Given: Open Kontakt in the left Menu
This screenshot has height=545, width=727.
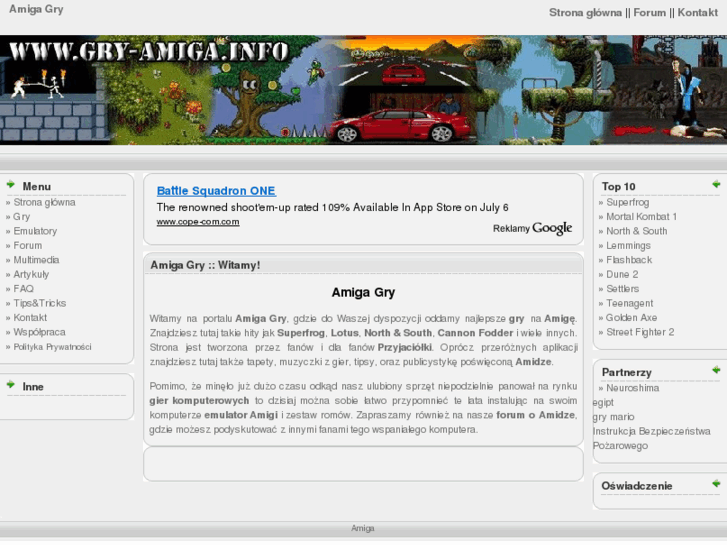Looking at the screenshot, I should click(x=30, y=317).
